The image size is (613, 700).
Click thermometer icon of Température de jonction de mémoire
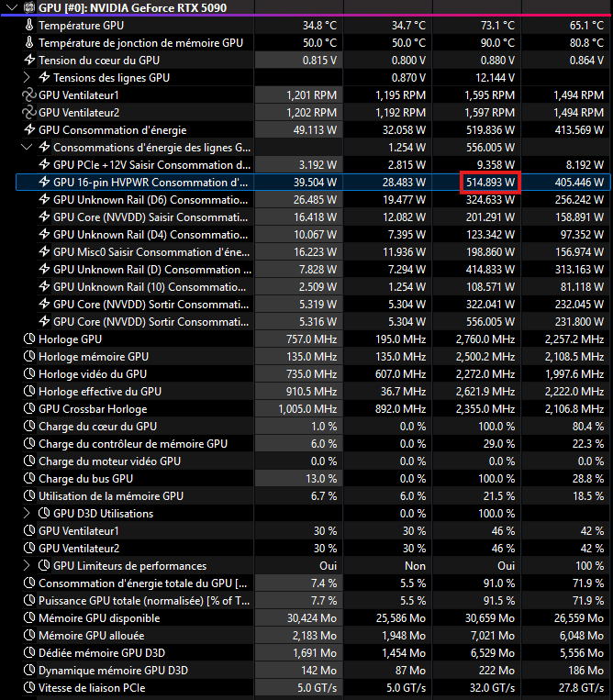tap(29, 43)
